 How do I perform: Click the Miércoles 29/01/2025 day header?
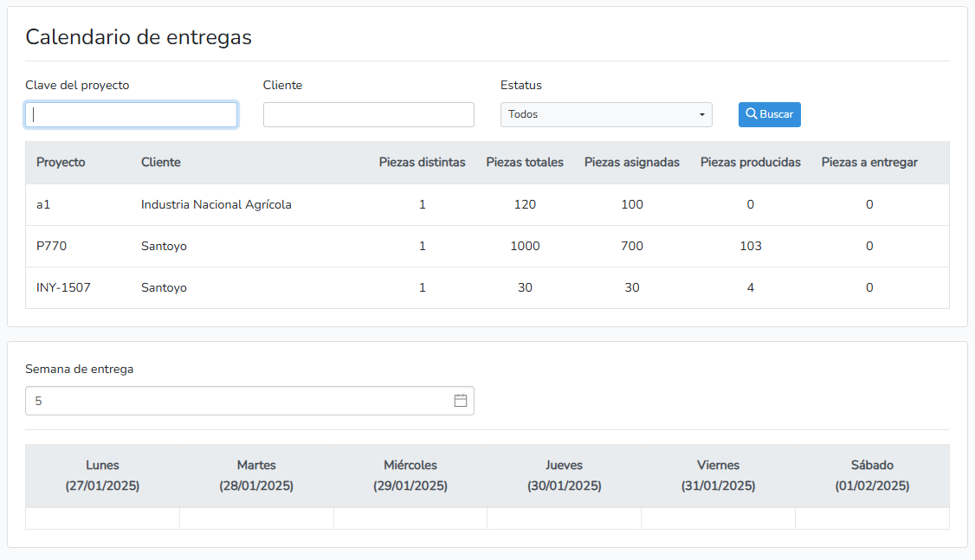coord(410,476)
